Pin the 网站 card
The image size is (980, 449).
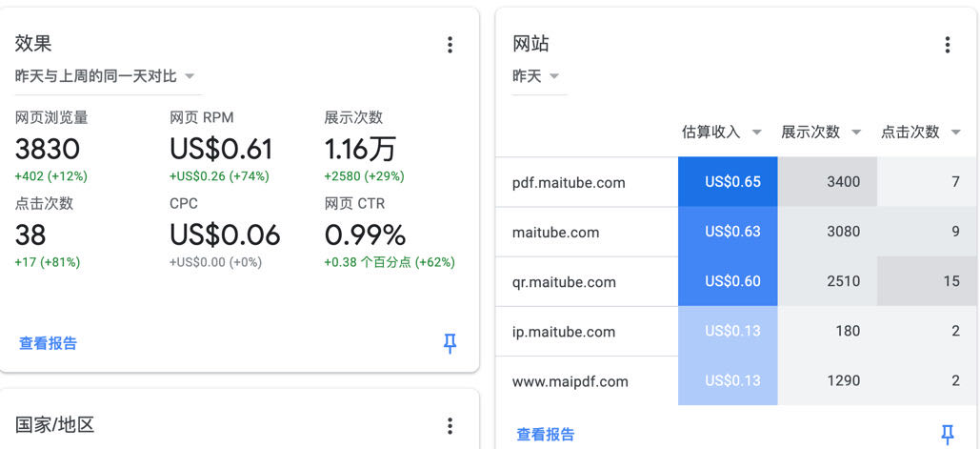[948, 434]
